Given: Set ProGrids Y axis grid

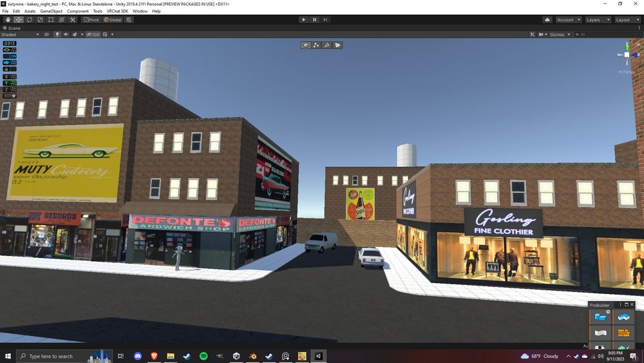Looking at the screenshot, I should [10, 83].
